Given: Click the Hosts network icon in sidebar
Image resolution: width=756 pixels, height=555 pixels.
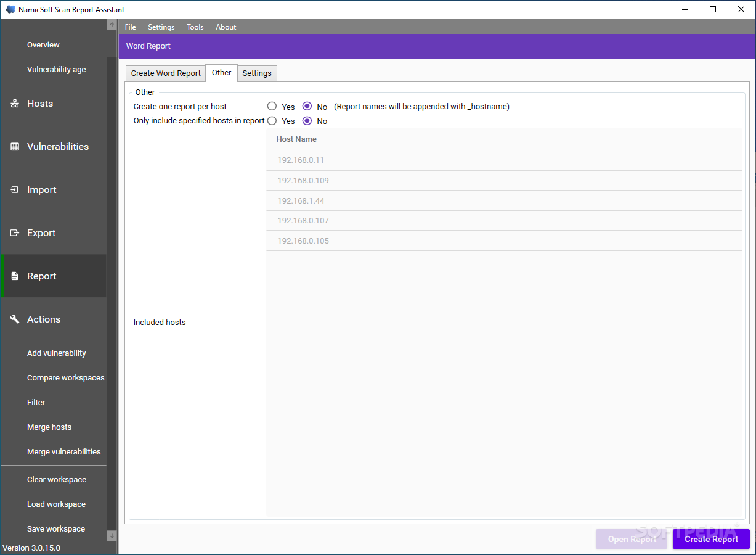Looking at the screenshot, I should tap(15, 104).
